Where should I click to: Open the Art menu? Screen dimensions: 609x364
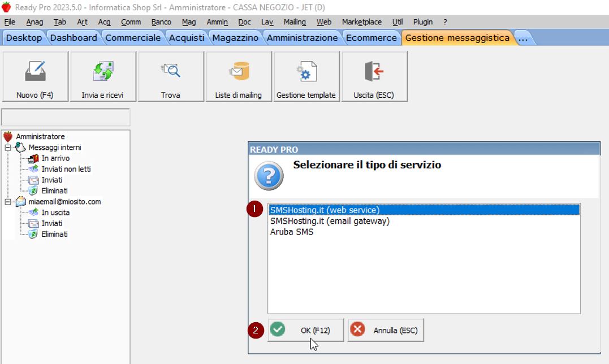click(x=82, y=22)
